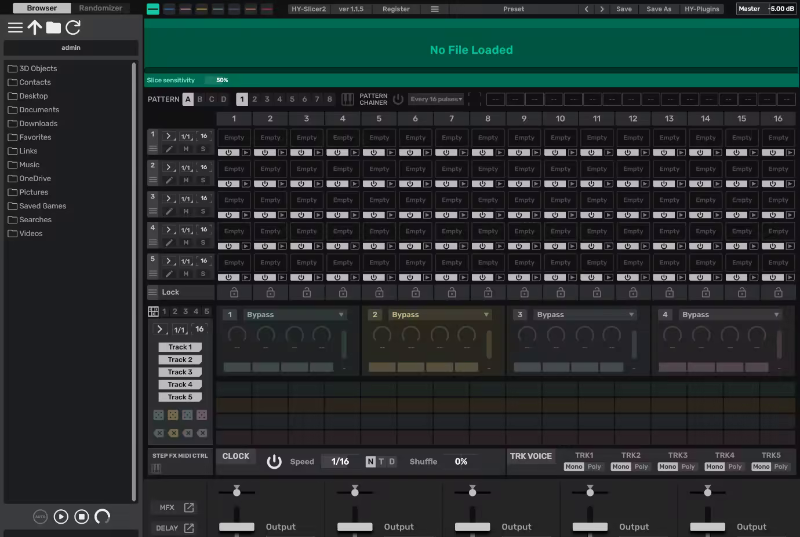Select pattern number 5

point(292,99)
